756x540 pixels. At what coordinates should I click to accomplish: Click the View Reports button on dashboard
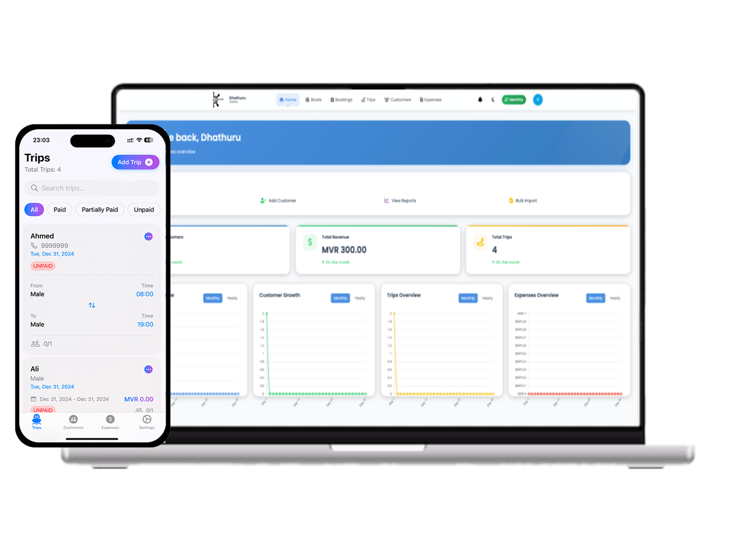click(x=400, y=202)
